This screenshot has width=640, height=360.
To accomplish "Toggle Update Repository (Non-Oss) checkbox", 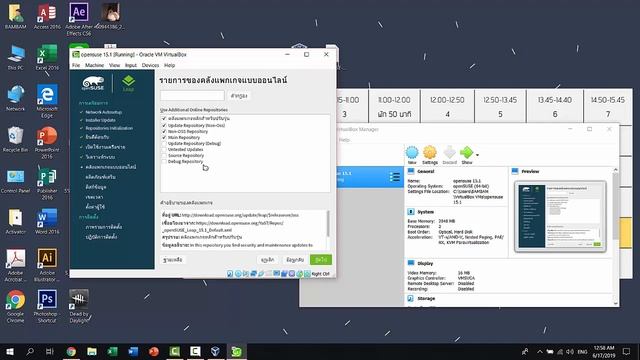I will [x=164, y=125].
